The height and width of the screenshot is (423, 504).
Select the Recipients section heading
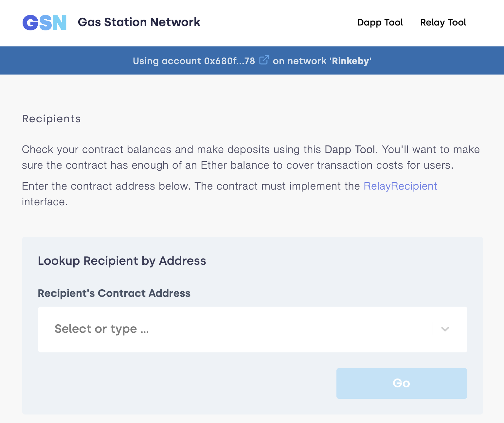click(x=51, y=119)
